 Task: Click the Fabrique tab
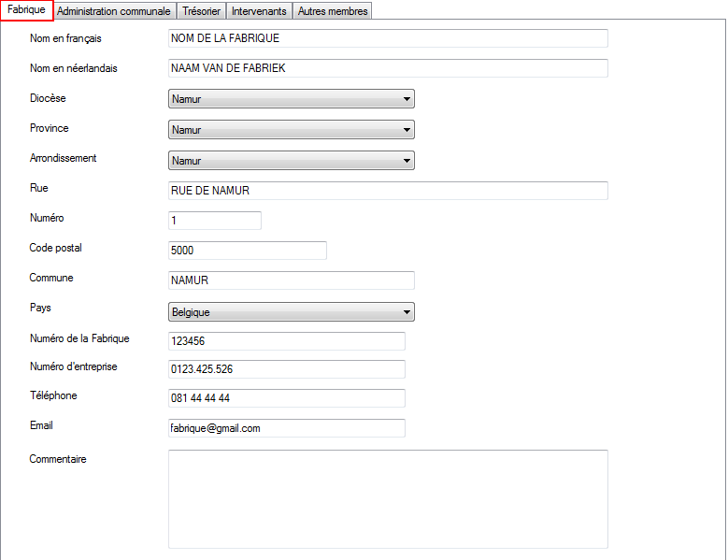tap(26, 9)
